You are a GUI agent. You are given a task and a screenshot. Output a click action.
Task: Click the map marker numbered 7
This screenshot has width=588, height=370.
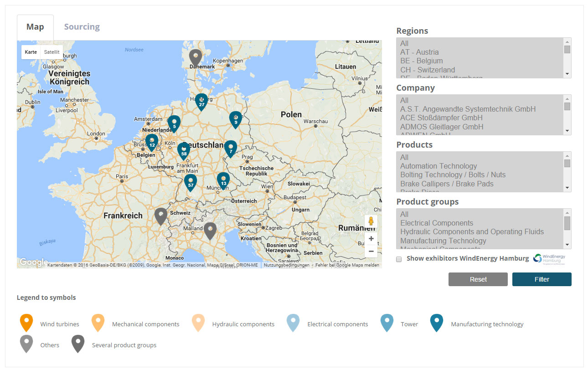231,149
